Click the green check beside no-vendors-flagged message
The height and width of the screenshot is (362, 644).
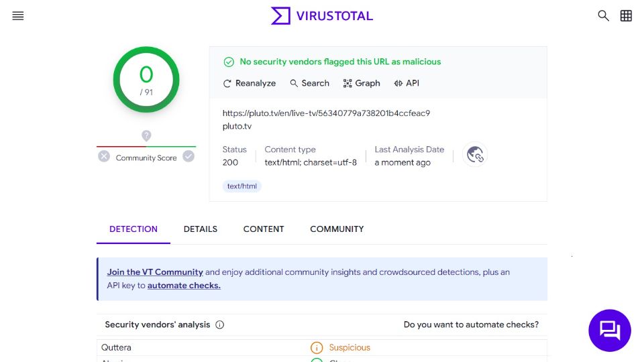coord(229,62)
